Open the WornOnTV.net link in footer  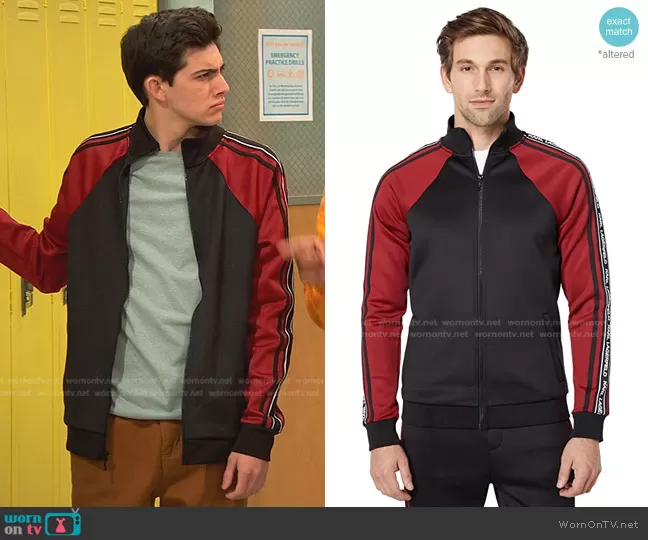[600, 524]
